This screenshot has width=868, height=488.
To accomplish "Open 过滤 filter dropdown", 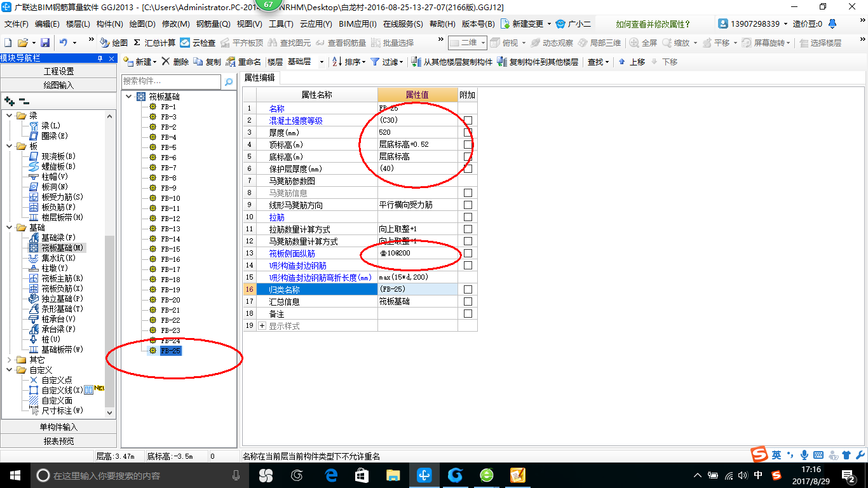I will point(386,62).
